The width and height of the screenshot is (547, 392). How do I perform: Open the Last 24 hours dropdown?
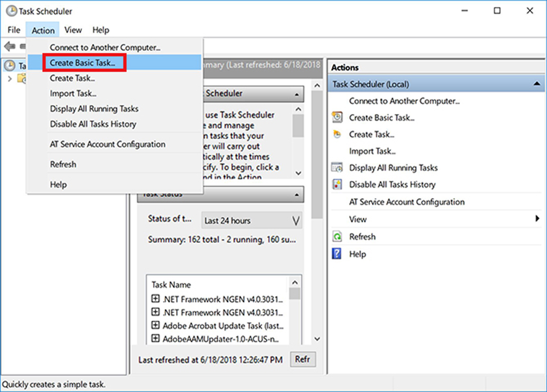(296, 221)
